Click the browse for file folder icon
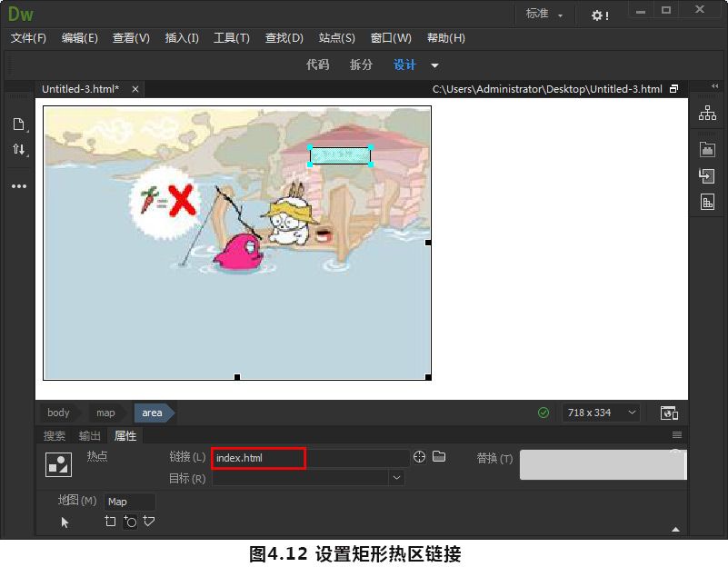Image resolution: width=728 pixels, height=567 pixels. (439, 456)
